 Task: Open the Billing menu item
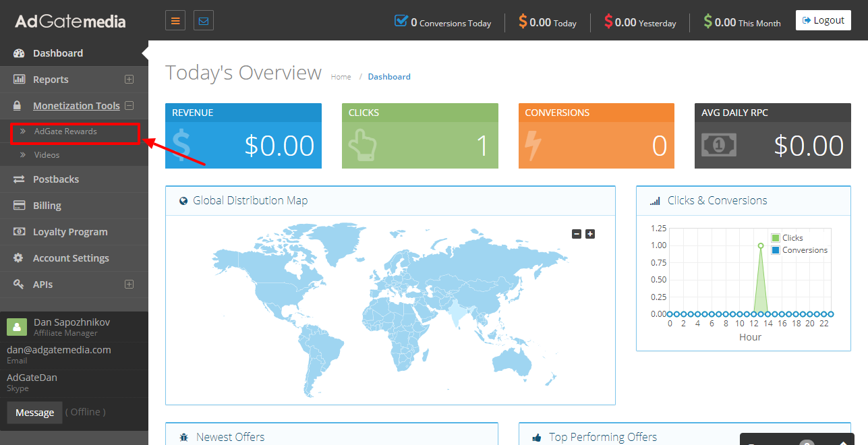click(74, 206)
